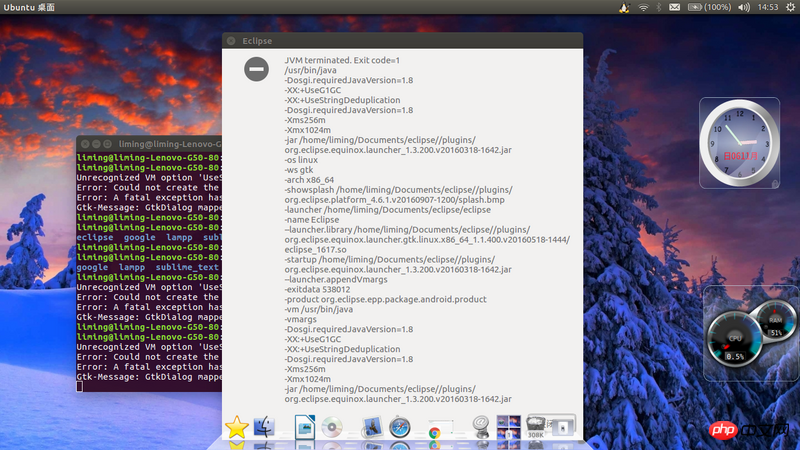
Task: Click terminal line 'google lampp sublime_text'
Action: (x=148, y=267)
